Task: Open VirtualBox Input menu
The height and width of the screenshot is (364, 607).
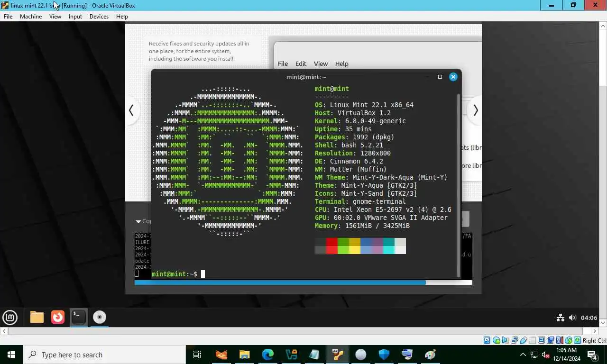Action: [75, 16]
